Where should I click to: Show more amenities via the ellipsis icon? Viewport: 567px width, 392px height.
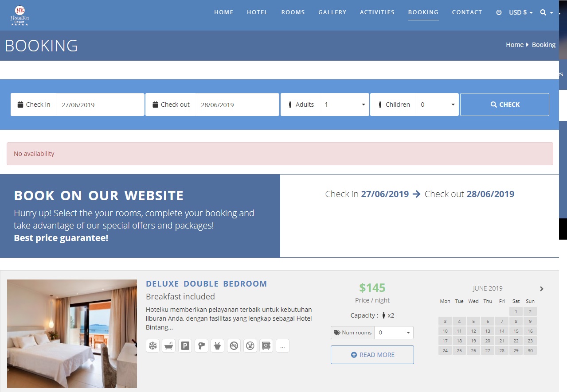pos(282,346)
